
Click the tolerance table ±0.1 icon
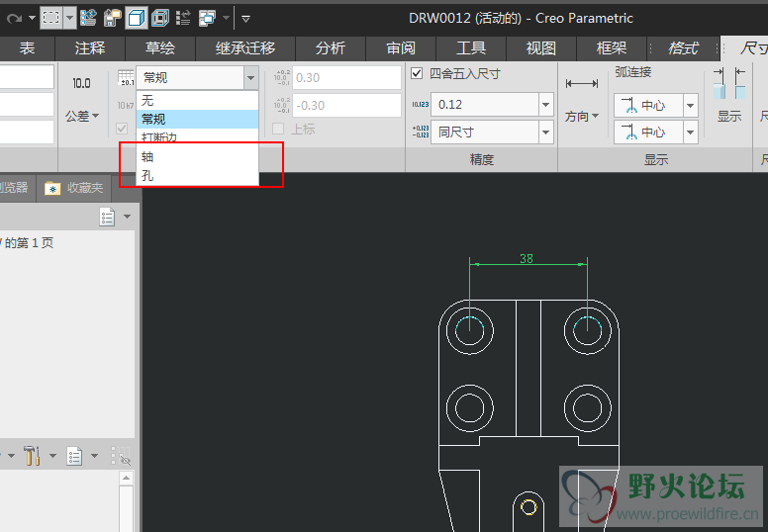pos(126,77)
